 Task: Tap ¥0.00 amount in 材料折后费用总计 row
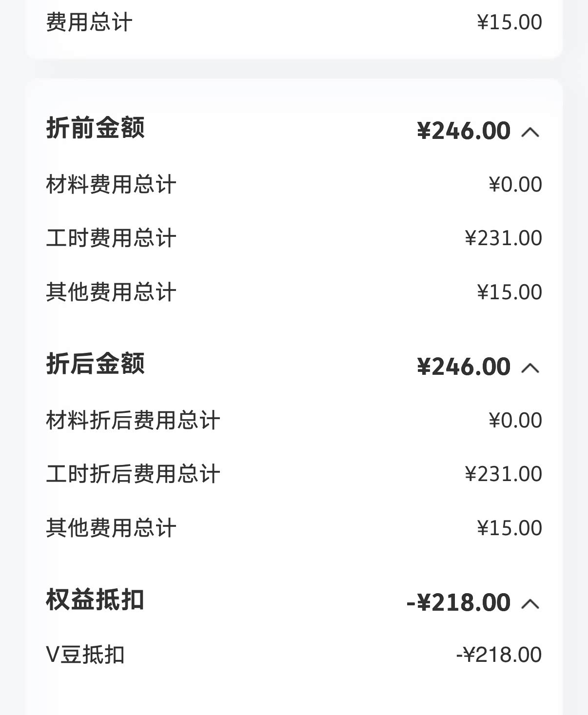click(515, 421)
